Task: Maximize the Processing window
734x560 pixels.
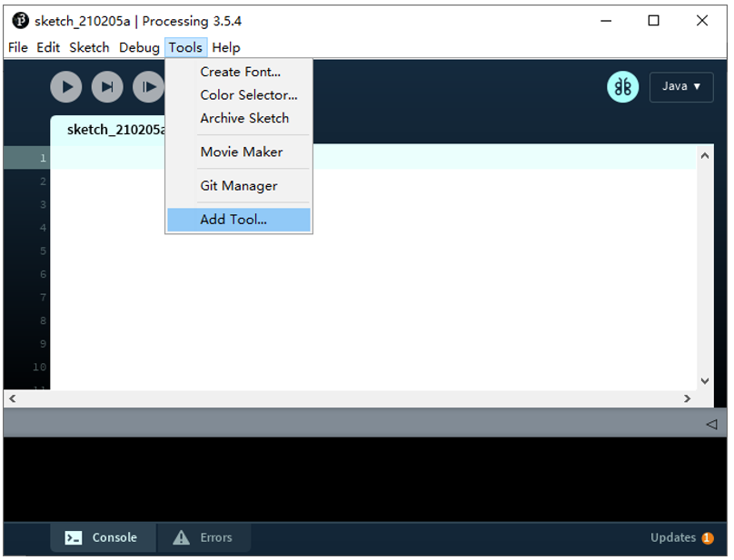Action: click(x=653, y=21)
